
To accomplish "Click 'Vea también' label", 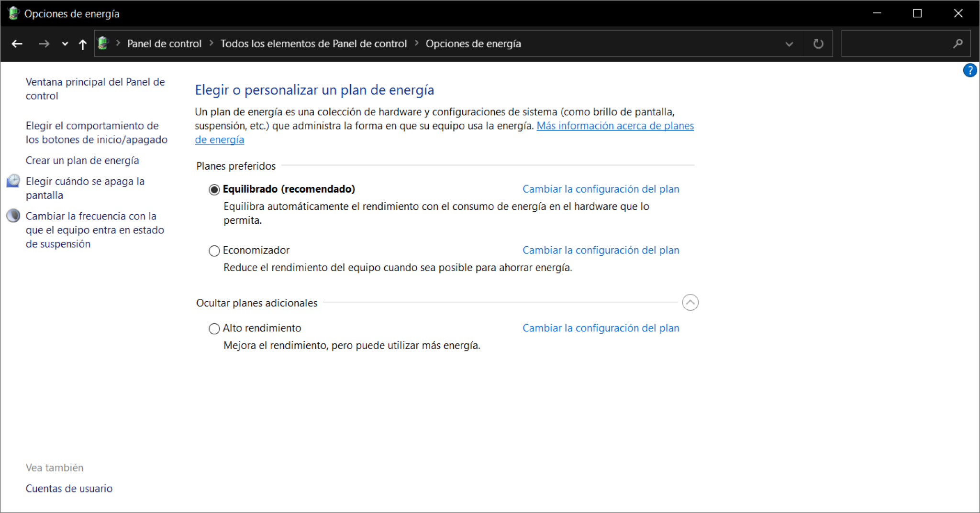I will point(55,468).
